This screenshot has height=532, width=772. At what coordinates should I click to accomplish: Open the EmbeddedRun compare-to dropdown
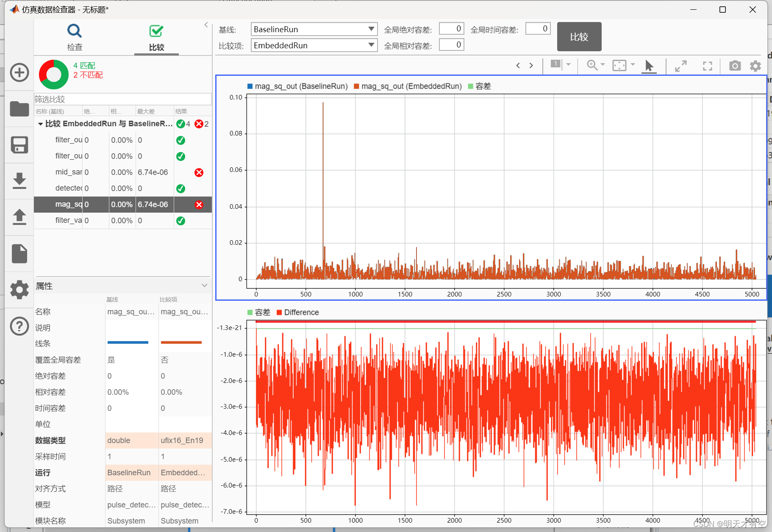click(314, 45)
